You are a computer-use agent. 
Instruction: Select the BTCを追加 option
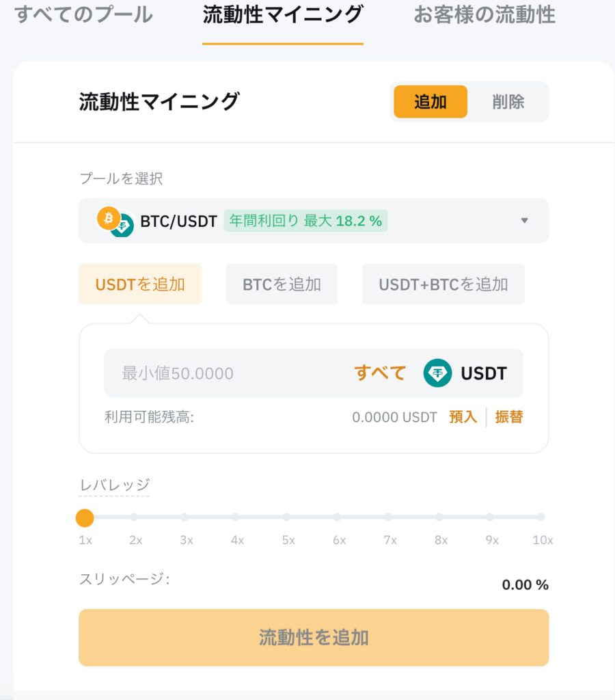pos(282,284)
